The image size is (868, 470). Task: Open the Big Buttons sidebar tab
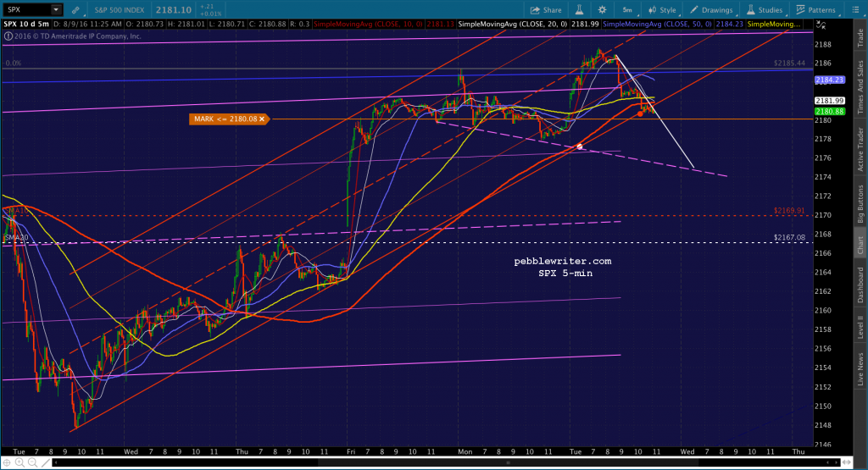pyautogui.click(x=860, y=205)
